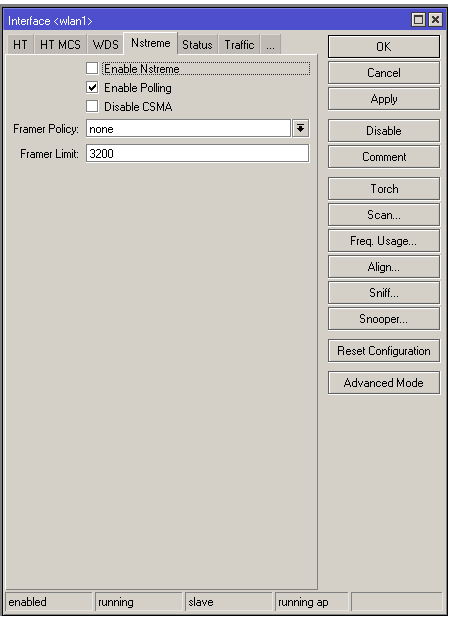The height and width of the screenshot is (619, 449).
Task: Uncheck Enable Polling option
Action: point(92,87)
